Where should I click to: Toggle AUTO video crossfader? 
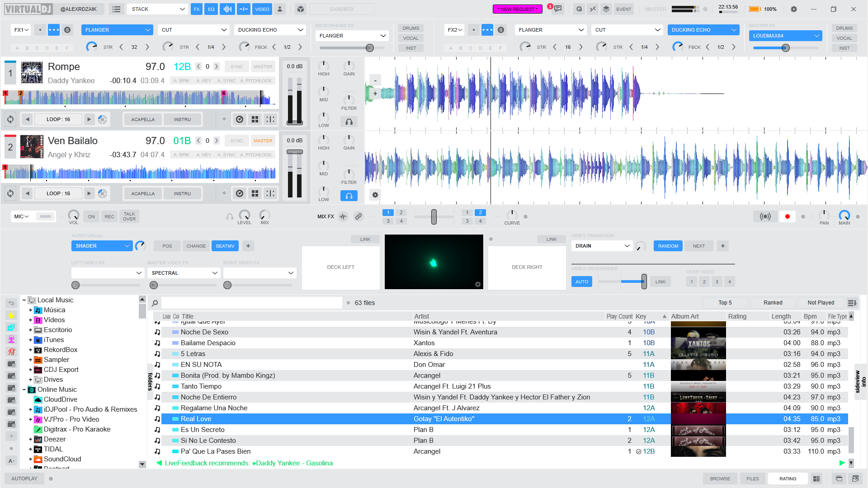coord(581,282)
